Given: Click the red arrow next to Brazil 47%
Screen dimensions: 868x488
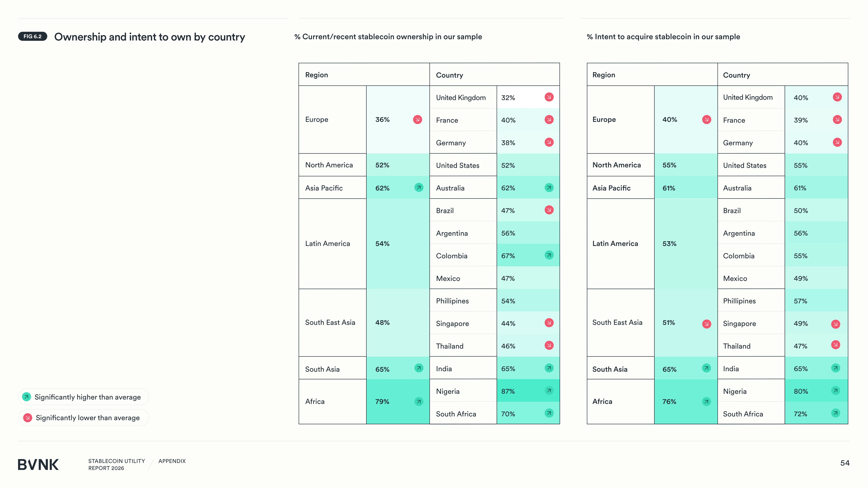Looking at the screenshot, I should point(549,210).
